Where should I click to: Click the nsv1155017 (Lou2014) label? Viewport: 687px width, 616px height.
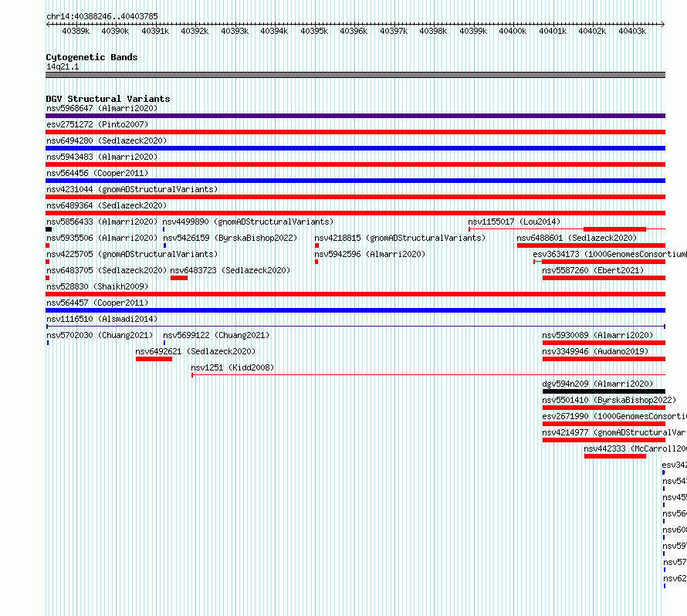tap(514, 222)
